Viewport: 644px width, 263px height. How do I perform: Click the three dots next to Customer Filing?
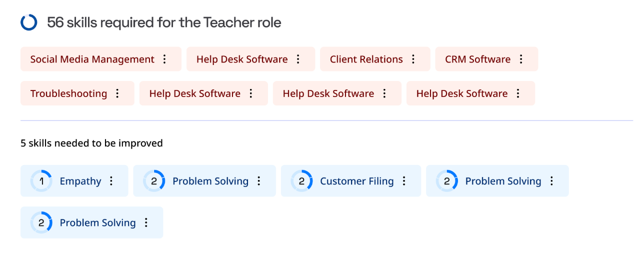click(x=404, y=181)
